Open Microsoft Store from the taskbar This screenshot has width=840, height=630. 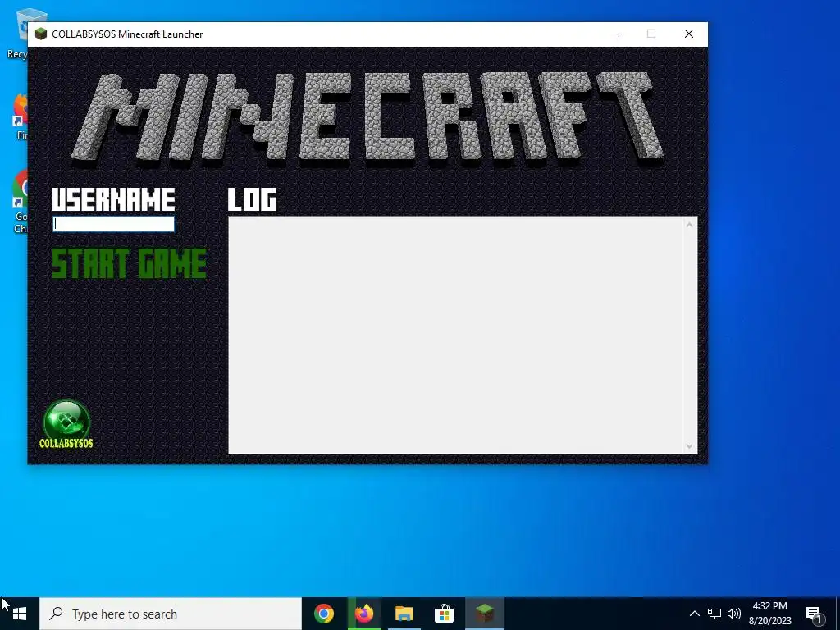(444, 614)
